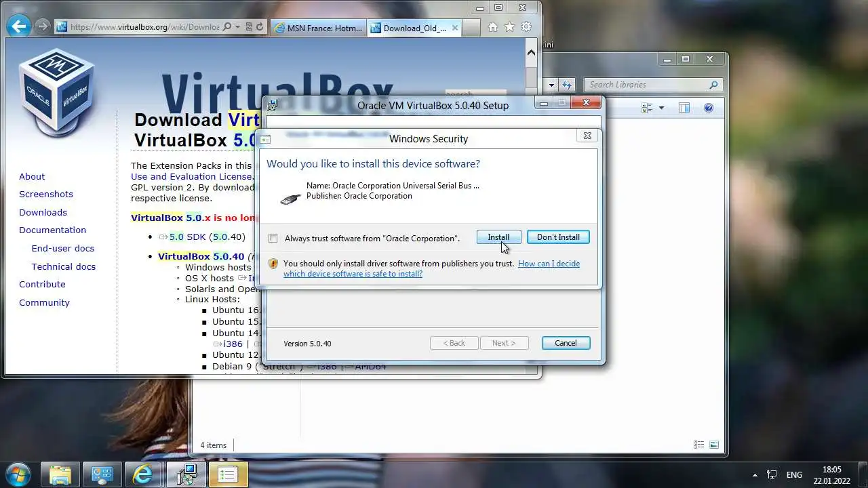Open 'How can I decide' help link
The image size is (868, 488).
tap(431, 268)
